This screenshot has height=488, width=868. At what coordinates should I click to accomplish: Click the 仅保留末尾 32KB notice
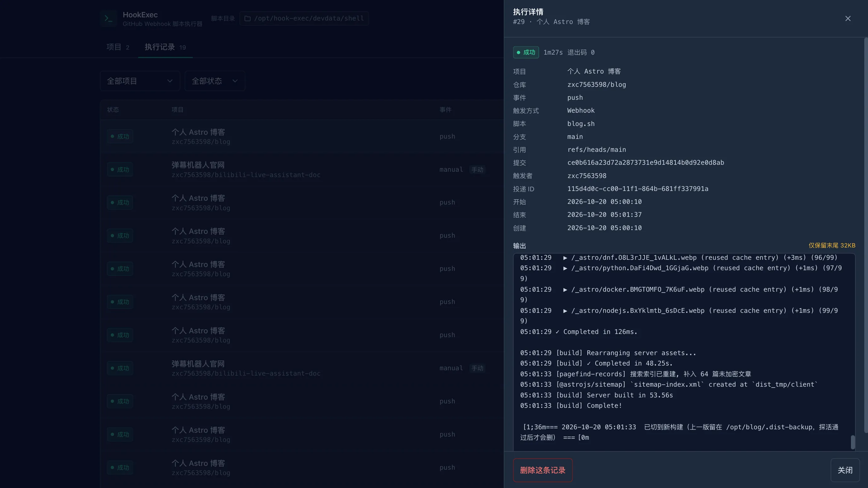832,245
